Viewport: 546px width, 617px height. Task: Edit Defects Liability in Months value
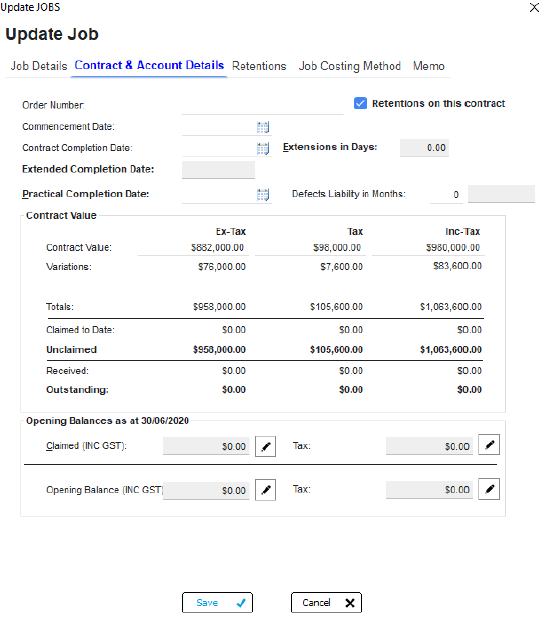(x=446, y=194)
